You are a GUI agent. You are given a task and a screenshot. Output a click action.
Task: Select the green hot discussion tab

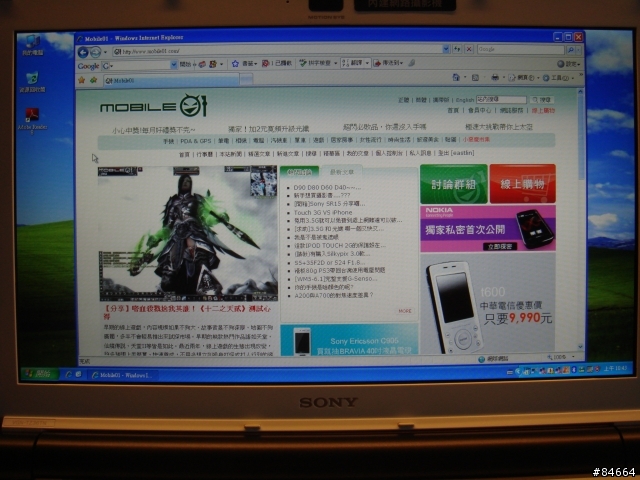pos(299,172)
